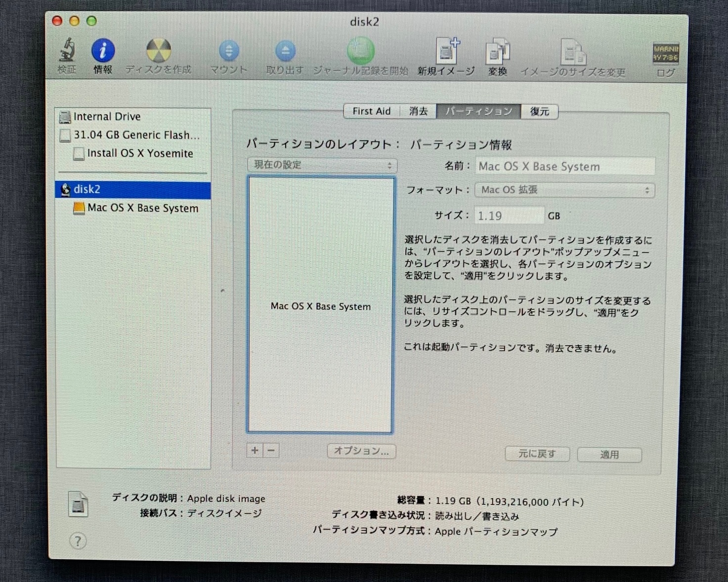Click the '読み出し／書き込み' write status text
Screen dimensions: 728x582
point(477,516)
